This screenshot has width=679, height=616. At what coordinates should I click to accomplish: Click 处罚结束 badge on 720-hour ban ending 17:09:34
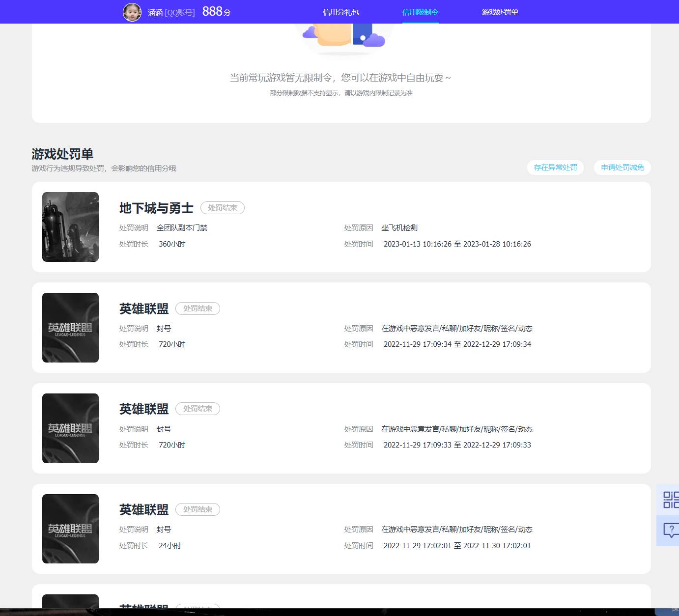(198, 308)
